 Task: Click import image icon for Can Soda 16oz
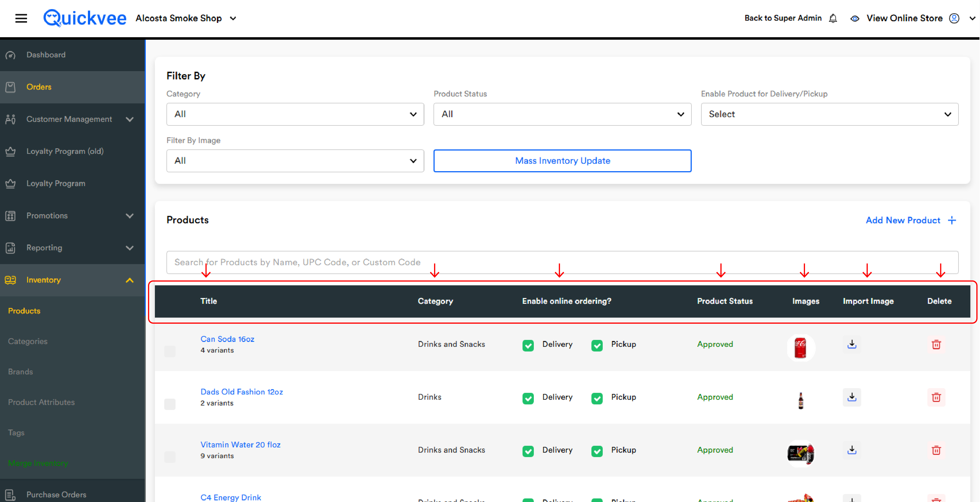pos(852,344)
